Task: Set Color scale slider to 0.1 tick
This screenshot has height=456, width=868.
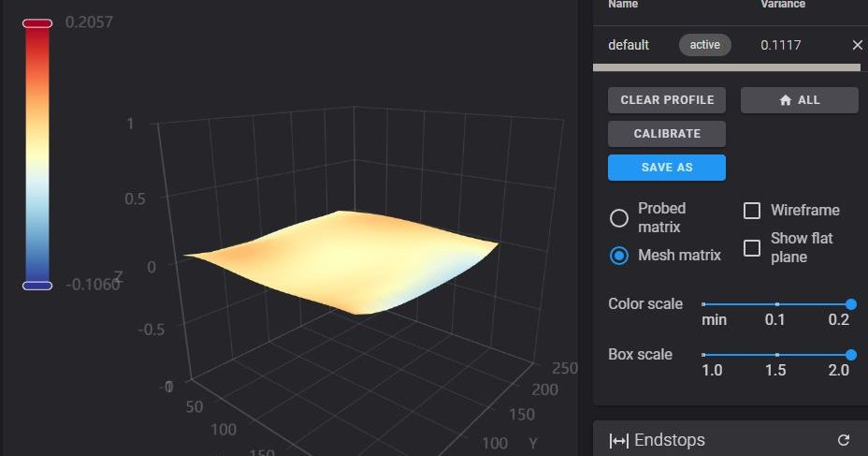Action: tap(776, 304)
